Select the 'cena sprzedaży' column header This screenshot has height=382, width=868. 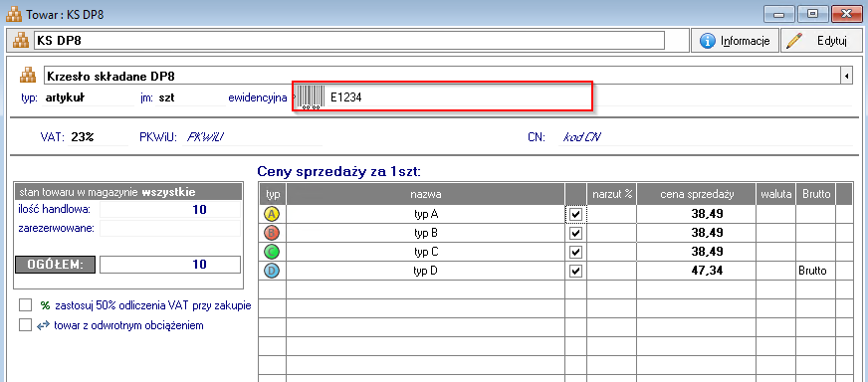[x=697, y=194]
